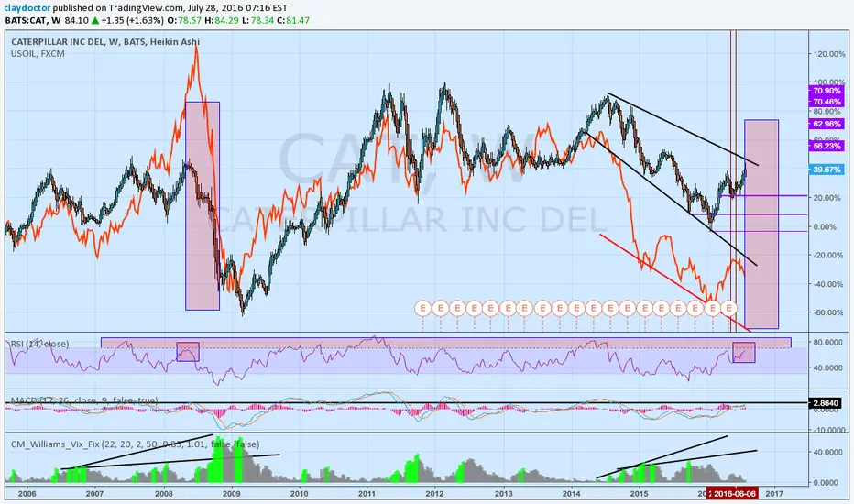Screen dimensions: 854x504
Task: Click the 2006 year label on time axis
Action: pyautogui.click(x=27, y=494)
